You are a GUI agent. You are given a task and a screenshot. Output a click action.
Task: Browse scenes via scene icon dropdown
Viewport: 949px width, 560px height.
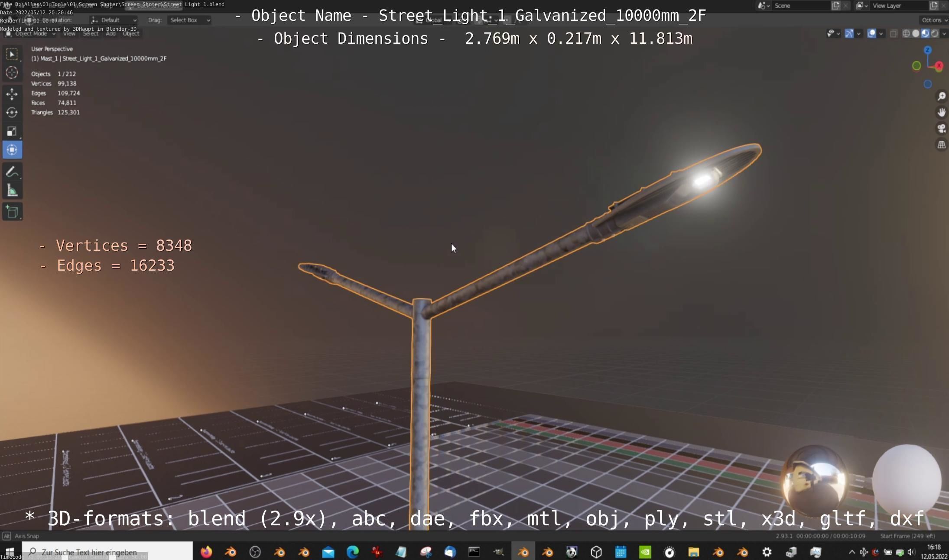pyautogui.click(x=764, y=6)
